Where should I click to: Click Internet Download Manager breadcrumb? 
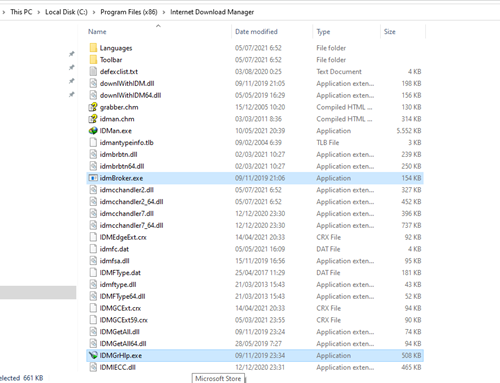point(212,12)
